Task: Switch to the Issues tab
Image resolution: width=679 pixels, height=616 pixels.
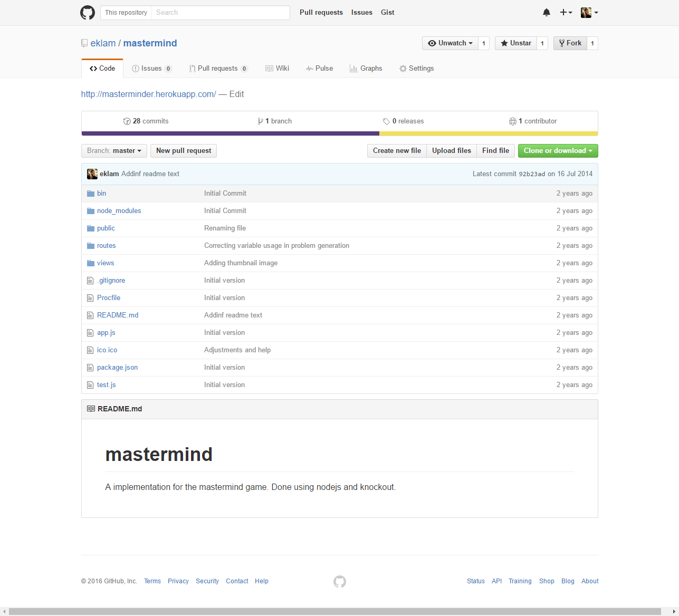Action: tap(151, 69)
